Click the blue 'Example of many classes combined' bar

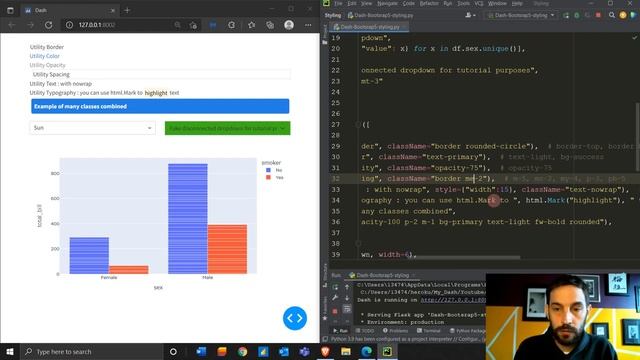[160, 106]
